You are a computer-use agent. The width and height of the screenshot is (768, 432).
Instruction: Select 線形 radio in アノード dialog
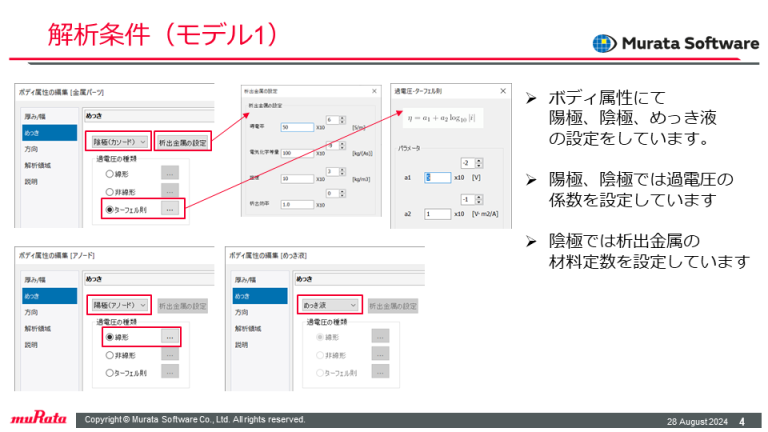point(110,337)
